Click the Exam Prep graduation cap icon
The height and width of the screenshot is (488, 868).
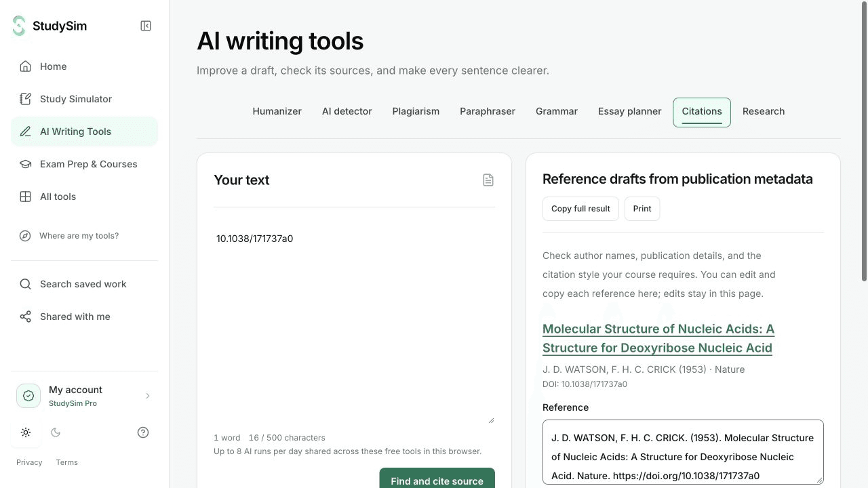tap(25, 164)
